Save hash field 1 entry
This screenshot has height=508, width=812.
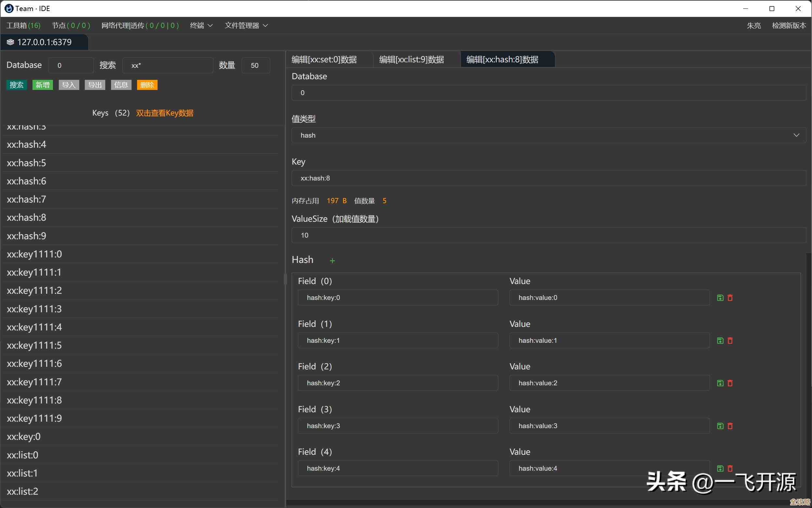tap(720, 341)
